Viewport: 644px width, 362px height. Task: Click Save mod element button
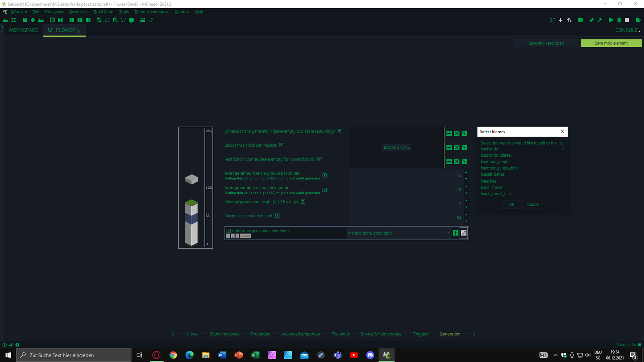(x=611, y=43)
